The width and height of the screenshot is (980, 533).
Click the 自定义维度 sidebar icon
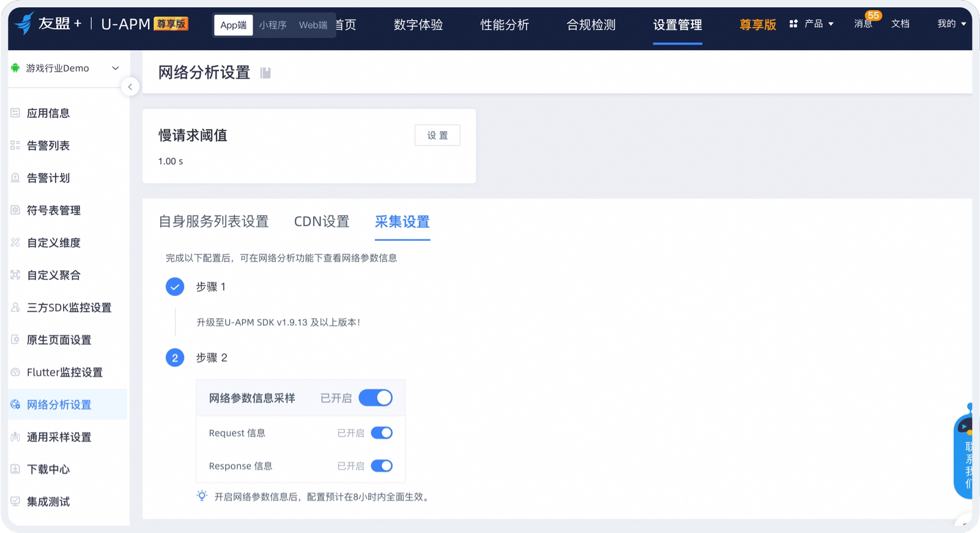pyautogui.click(x=15, y=243)
